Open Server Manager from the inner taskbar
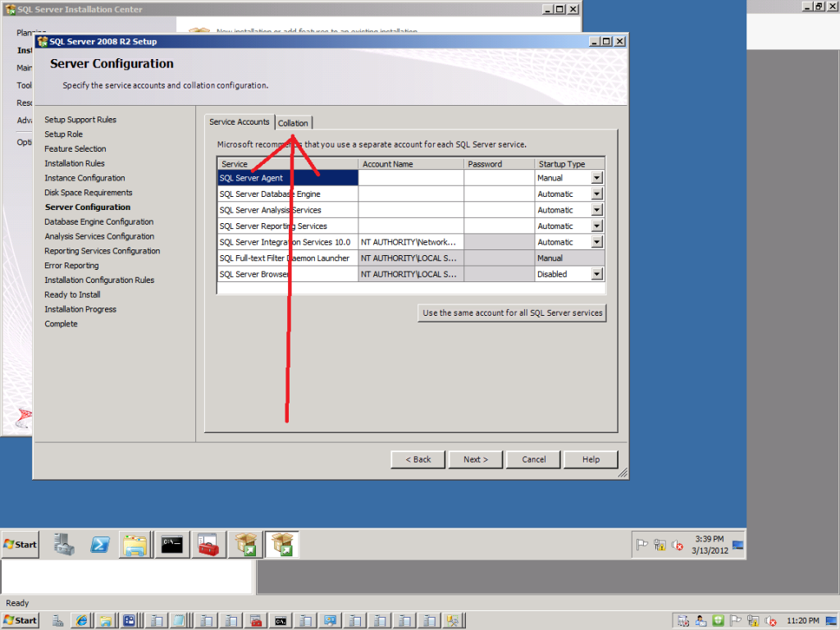 pyautogui.click(x=64, y=545)
